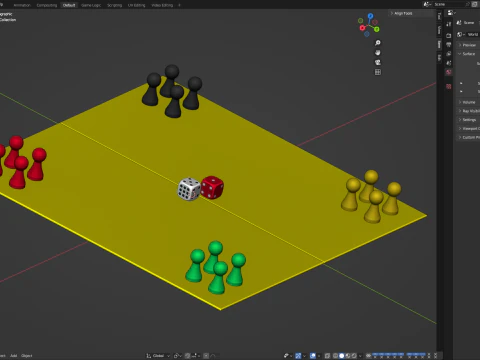Open properties editor type dropdown
The width and height of the screenshot is (480, 360).
point(451,13)
